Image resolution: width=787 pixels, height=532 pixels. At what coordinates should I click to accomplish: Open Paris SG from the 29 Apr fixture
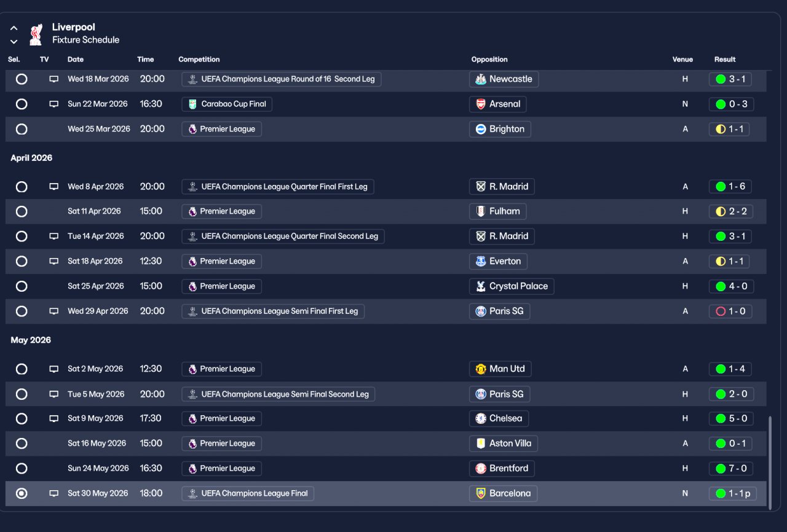[499, 311]
